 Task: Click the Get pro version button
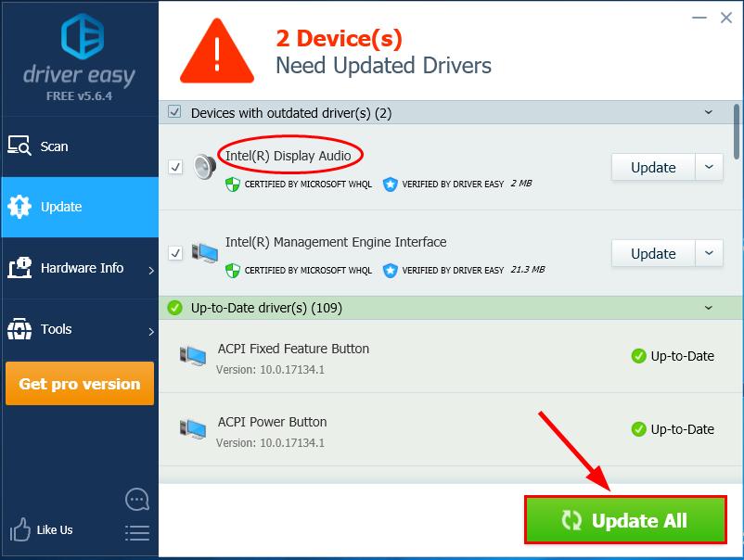pos(80,384)
